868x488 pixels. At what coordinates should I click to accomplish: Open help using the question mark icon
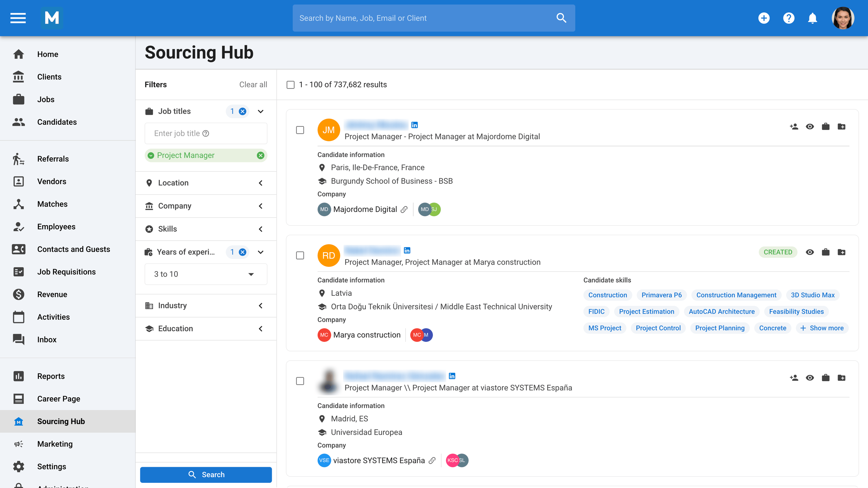click(x=789, y=18)
